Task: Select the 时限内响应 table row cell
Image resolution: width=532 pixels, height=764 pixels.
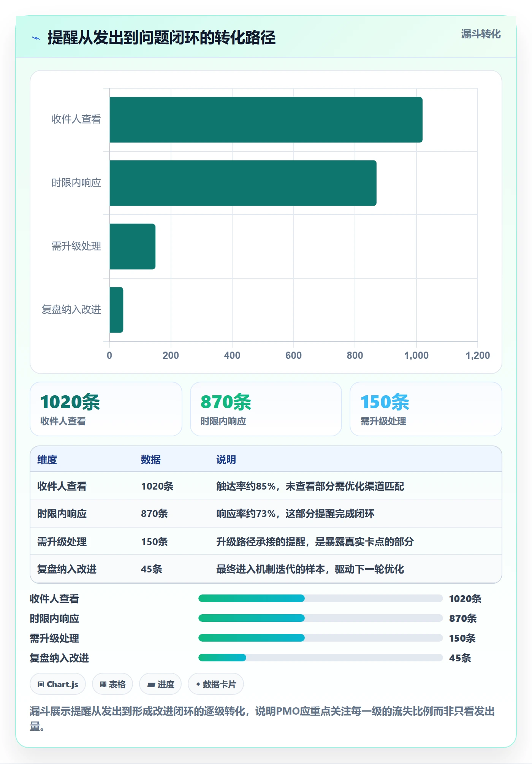Action: [62, 514]
